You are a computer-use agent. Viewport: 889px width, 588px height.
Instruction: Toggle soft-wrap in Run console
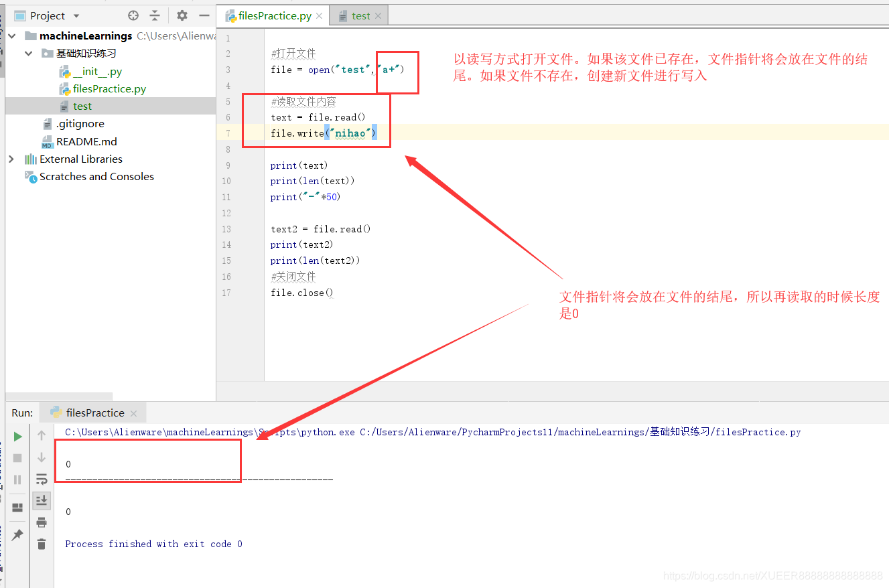pyautogui.click(x=42, y=479)
